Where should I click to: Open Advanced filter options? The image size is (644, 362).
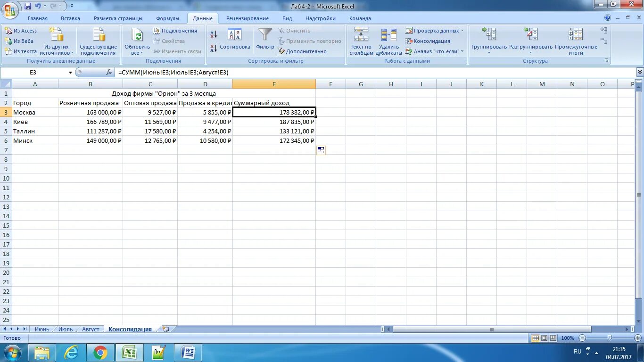(x=302, y=51)
